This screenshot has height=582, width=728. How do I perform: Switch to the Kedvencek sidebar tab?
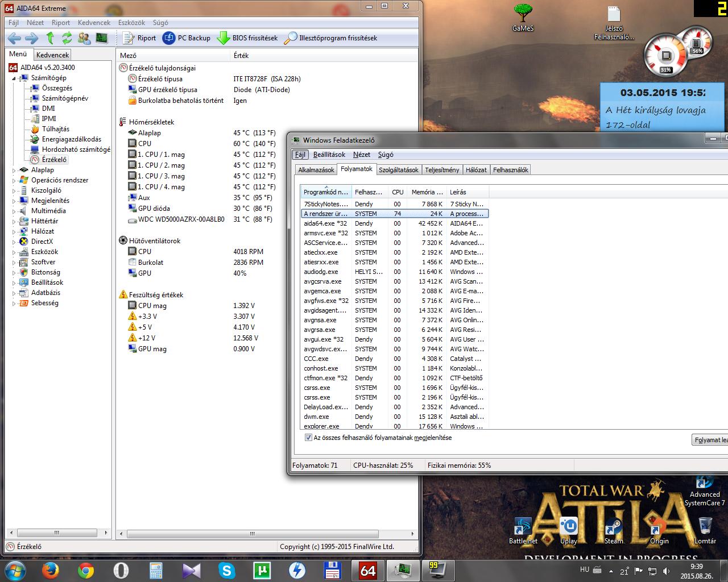52,55
